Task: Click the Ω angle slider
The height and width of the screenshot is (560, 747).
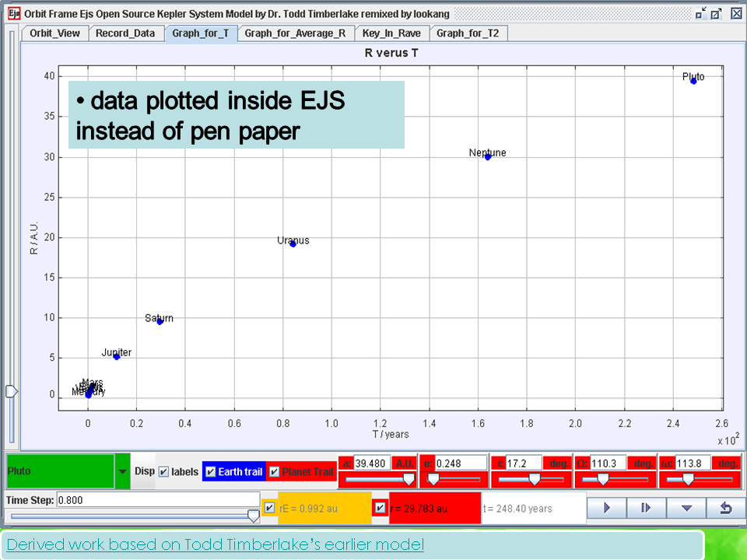Action: tap(615, 479)
